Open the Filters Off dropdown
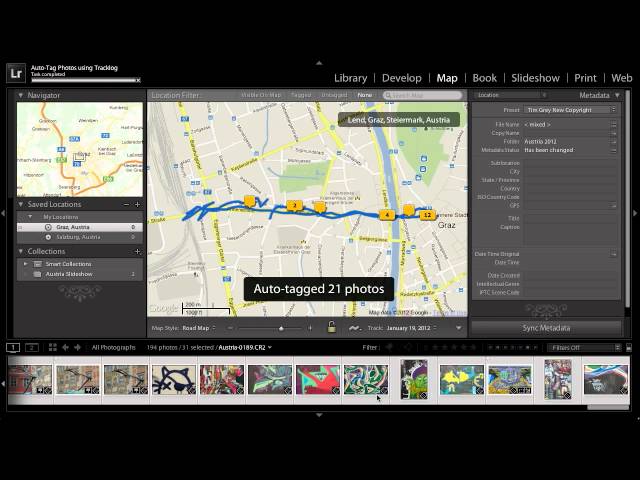Viewport: 640px width, 480px height. 584,348
